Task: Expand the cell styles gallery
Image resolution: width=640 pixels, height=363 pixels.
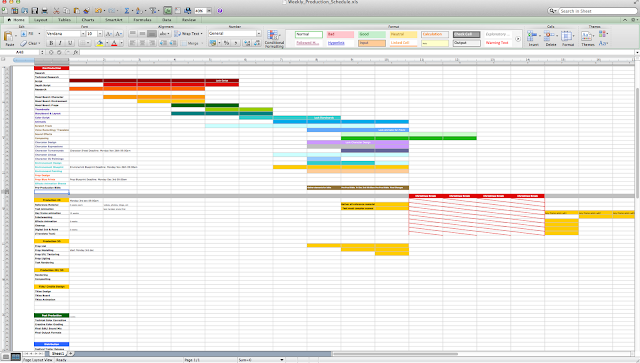Action: coord(518,39)
